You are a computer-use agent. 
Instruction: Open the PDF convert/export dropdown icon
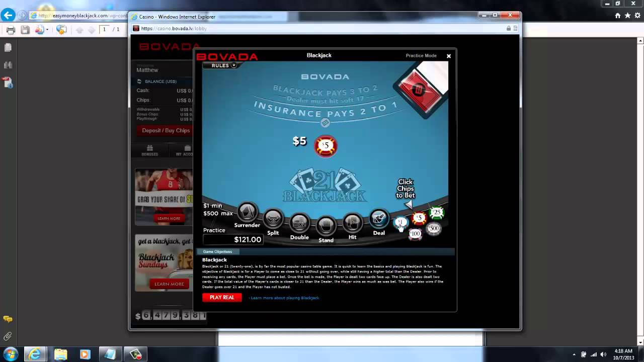pos(41,30)
